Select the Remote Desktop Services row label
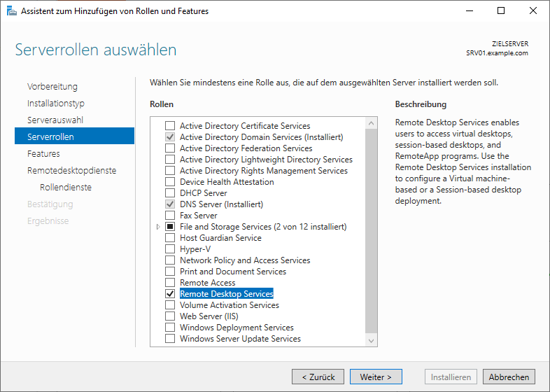This screenshot has width=550, height=392. (x=226, y=294)
